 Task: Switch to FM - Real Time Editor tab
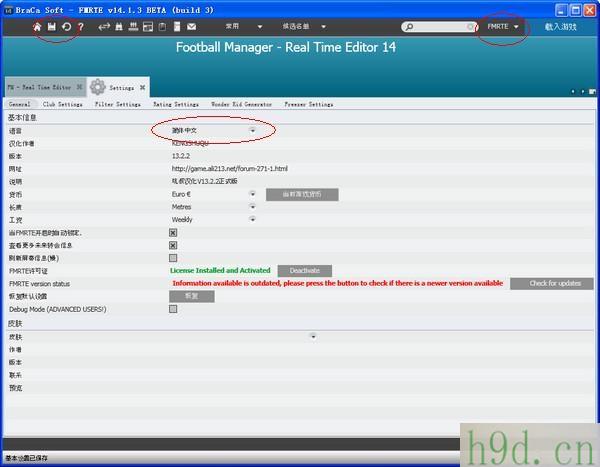tap(39, 87)
